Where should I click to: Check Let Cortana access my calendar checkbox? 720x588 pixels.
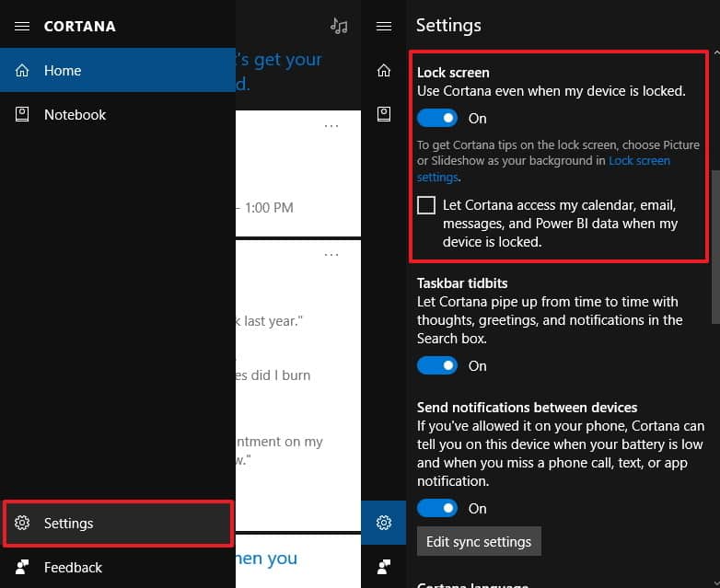tap(426, 205)
